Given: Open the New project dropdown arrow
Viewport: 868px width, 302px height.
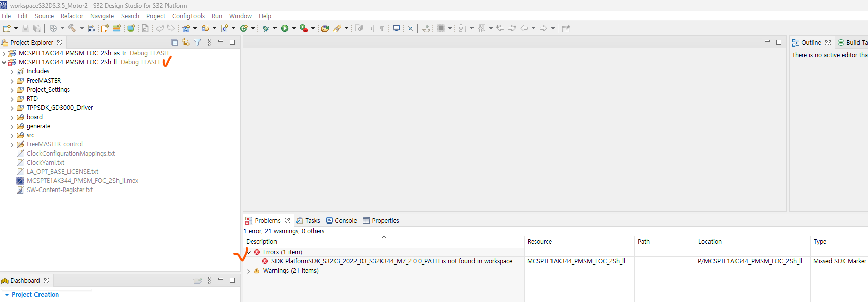Looking at the screenshot, I should click(x=16, y=28).
